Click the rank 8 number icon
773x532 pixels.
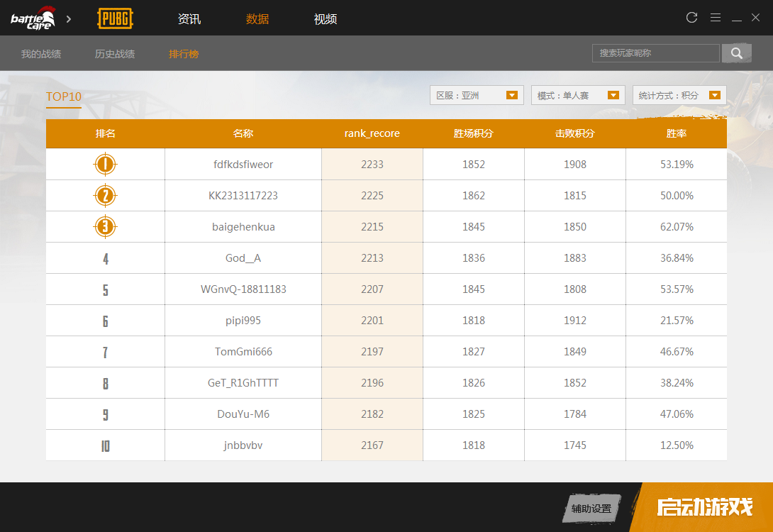[x=106, y=383]
